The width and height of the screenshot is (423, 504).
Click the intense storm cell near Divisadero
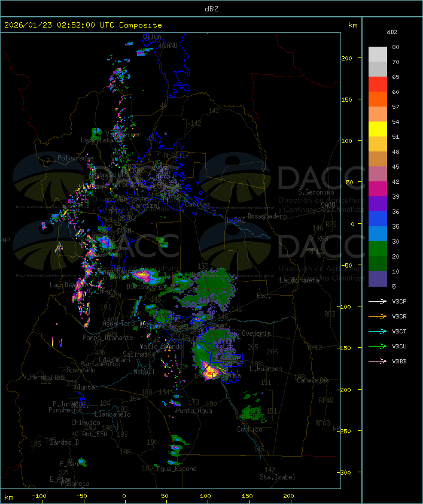pyautogui.click(x=144, y=276)
